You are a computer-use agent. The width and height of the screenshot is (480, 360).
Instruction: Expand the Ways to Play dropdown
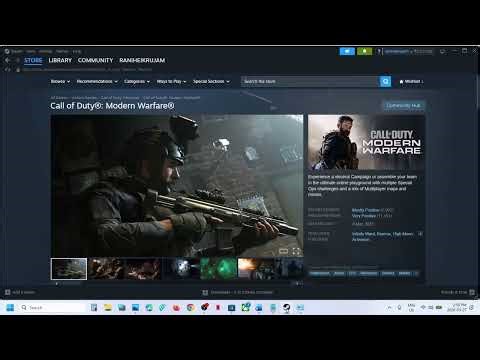pos(171,81)
